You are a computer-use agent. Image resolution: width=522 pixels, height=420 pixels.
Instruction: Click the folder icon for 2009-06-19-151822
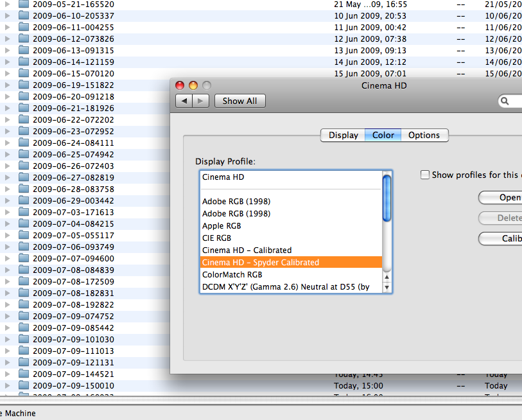coord(24,85)
